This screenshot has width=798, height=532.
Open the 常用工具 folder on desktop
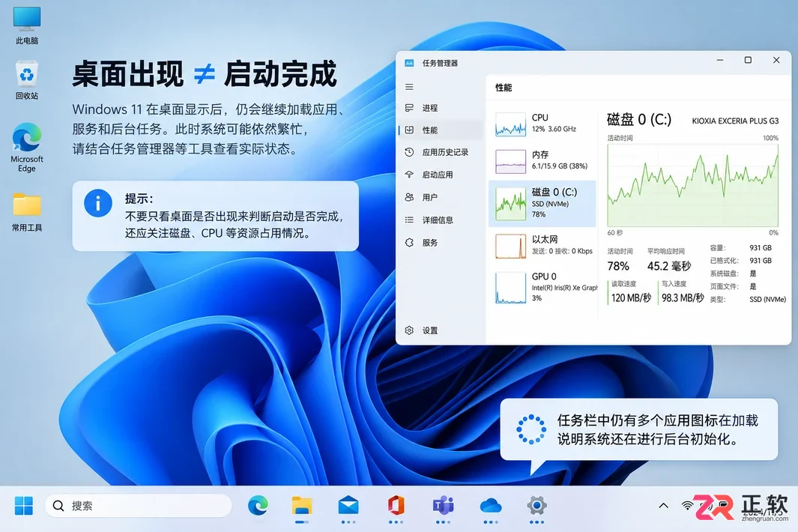26,212
